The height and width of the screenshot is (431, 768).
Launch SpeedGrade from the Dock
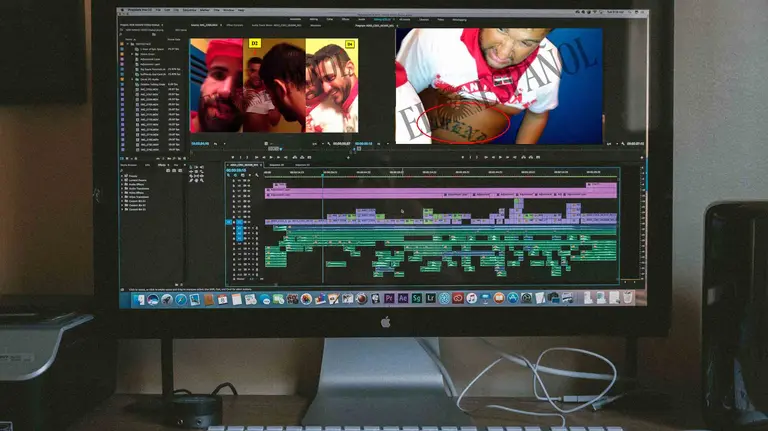click(417, 298)
